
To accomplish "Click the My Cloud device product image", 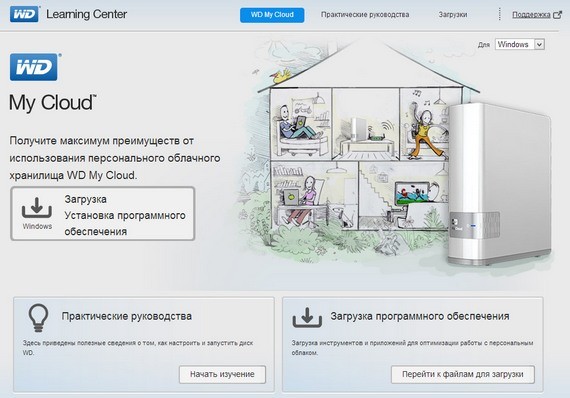I will click(499, 184).
